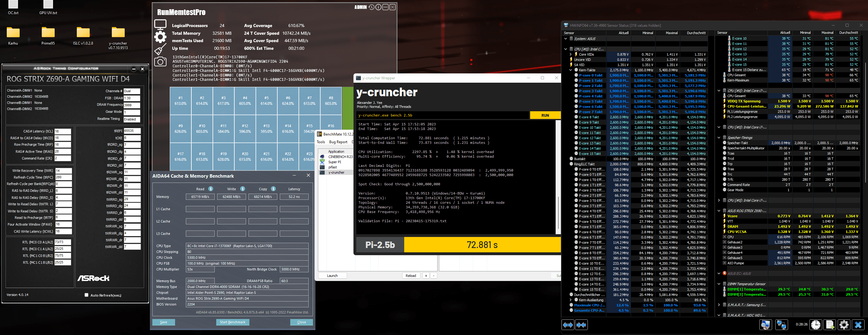Screen dimensions: 868x335
Task: Click HWiNFO reset clock icon
Action: pyautogui.click(x=816, y=325)
